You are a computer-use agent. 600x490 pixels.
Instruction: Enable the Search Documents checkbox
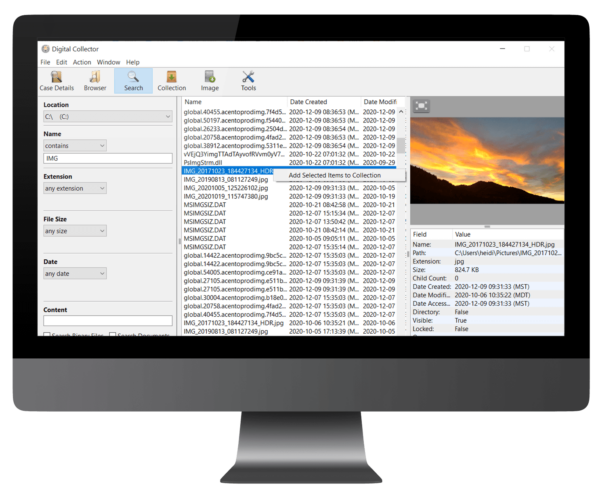click(113, 335)
